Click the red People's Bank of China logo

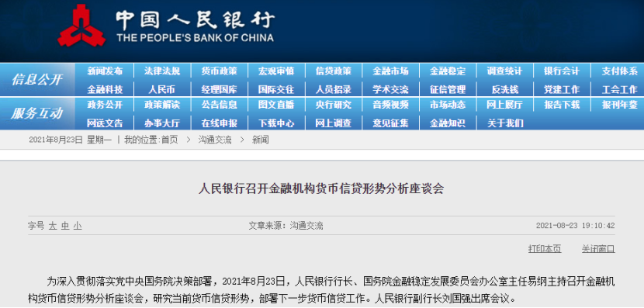point(81,26)
